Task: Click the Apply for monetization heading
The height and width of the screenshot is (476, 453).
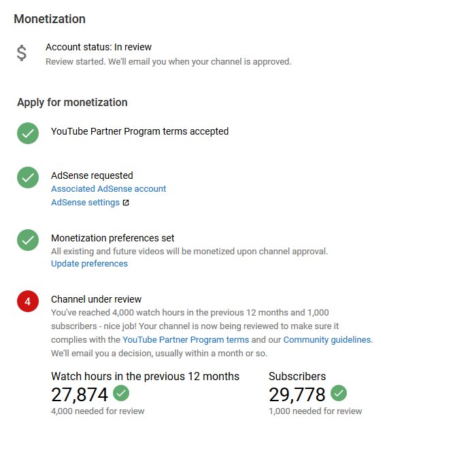Action: pyautogui.click(x=72, y=102)
